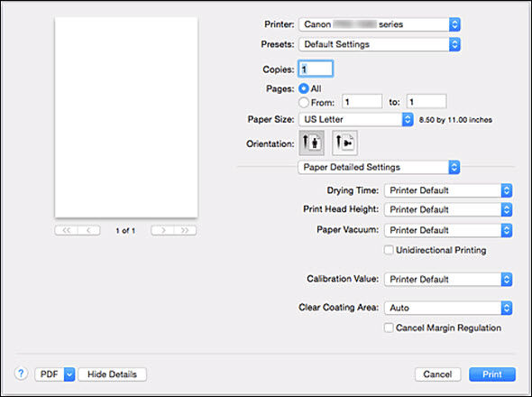Image resolution: width=532 pixels, height=397 pixels.
Task: Click the blank page preview
Action: click(x=126, y=117)
